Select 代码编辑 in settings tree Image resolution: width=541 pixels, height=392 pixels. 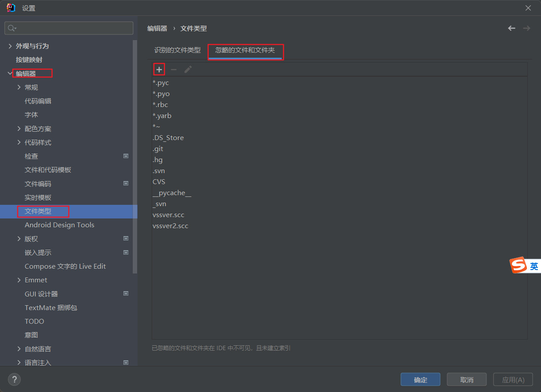click(x=38, y=101)
